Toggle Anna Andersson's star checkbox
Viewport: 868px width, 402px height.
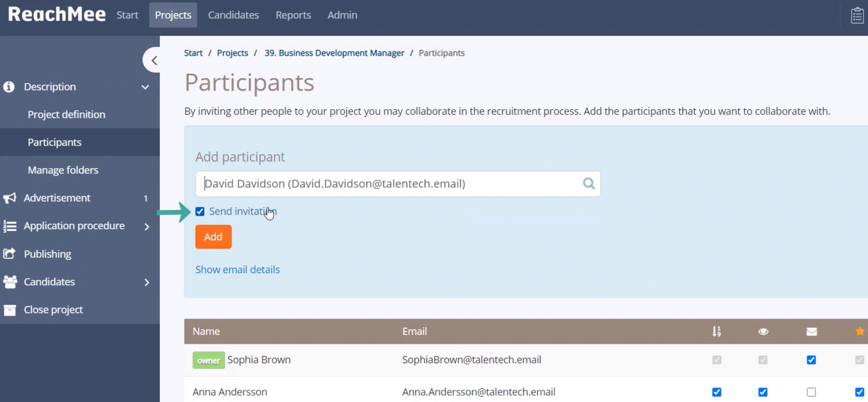(x=860, y=392)
